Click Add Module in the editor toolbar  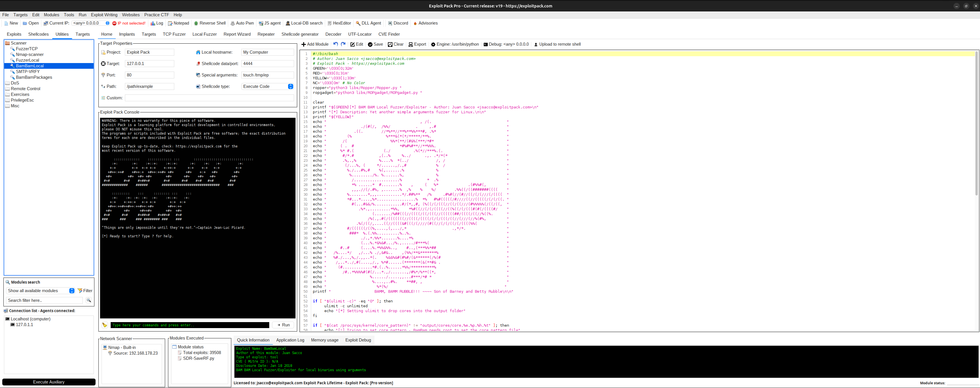[315, 45]
